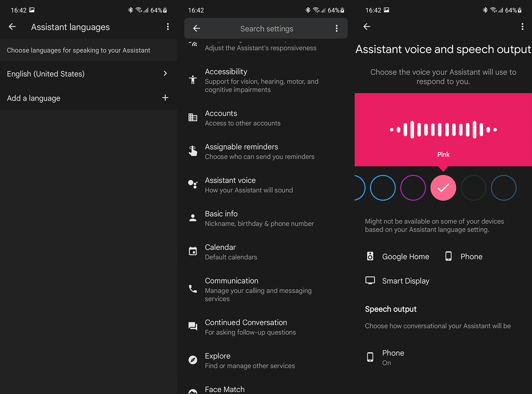Tap back arrow in Search settings bar
This screenshot has width=532, height=394.
coord(197,28)
